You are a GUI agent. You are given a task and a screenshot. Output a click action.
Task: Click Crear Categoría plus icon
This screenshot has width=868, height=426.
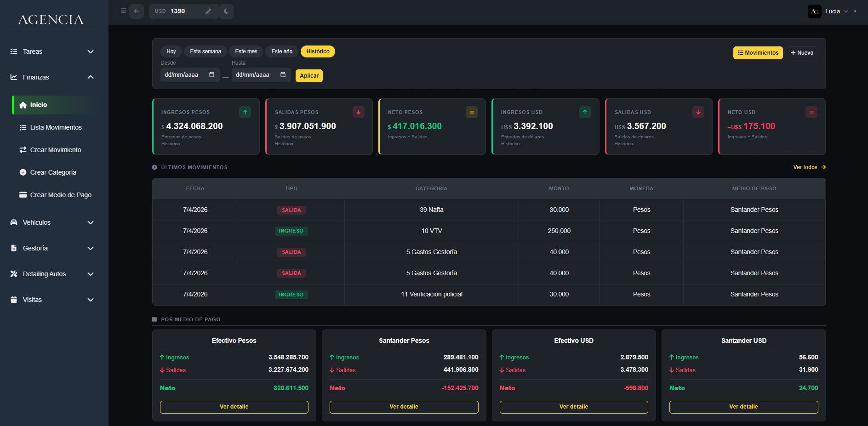(x=23, y=172)
